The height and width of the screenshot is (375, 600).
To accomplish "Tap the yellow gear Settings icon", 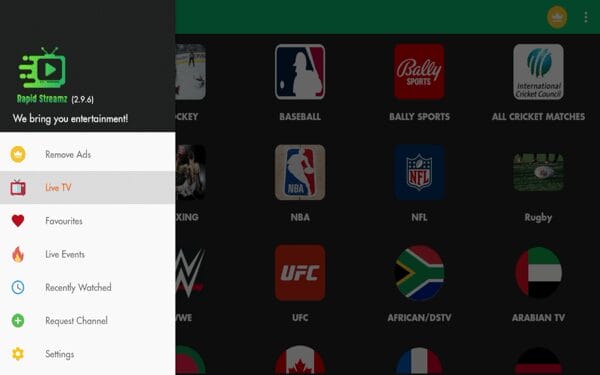I will click(x=18, y=354).
